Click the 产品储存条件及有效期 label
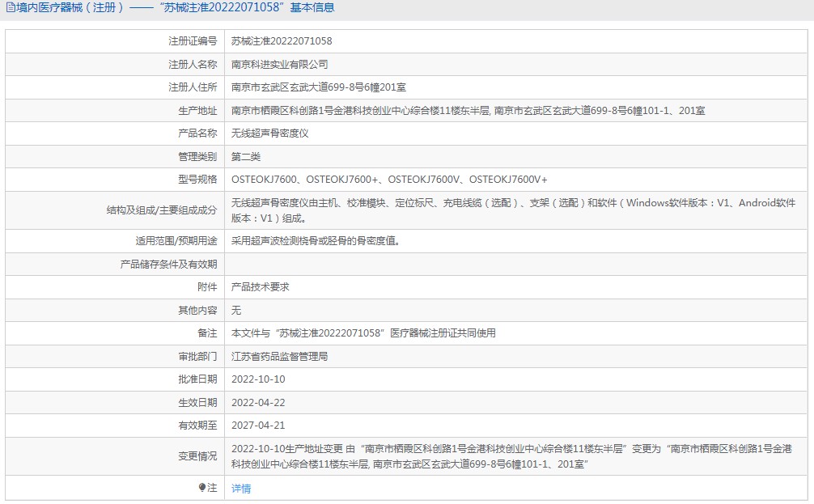814x504 pixels. (169, 265)
